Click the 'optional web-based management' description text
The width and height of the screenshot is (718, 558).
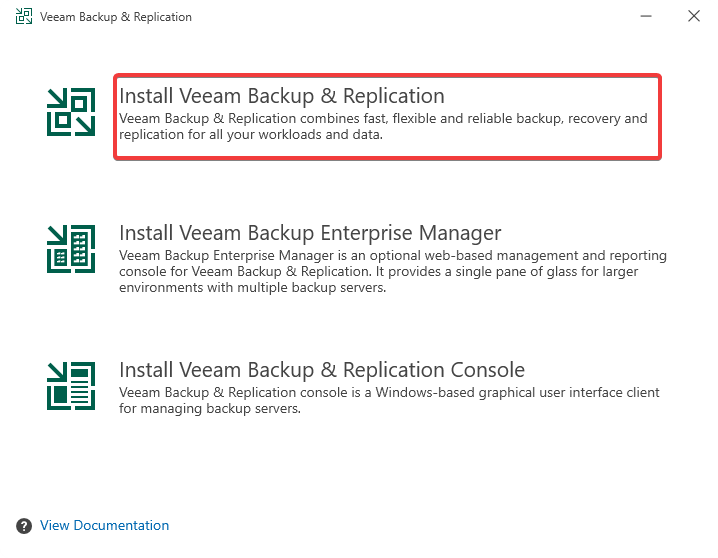(x=392, y=256)
